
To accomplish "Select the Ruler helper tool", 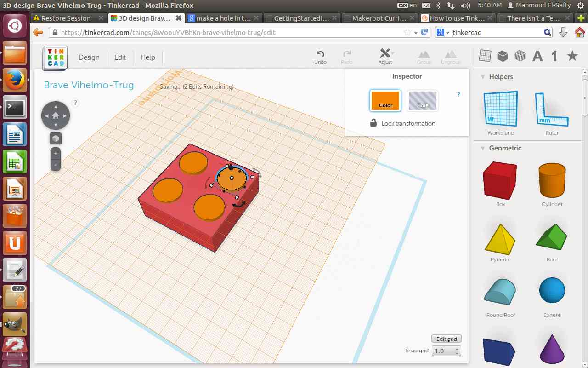I will click(x=552, y=109).
